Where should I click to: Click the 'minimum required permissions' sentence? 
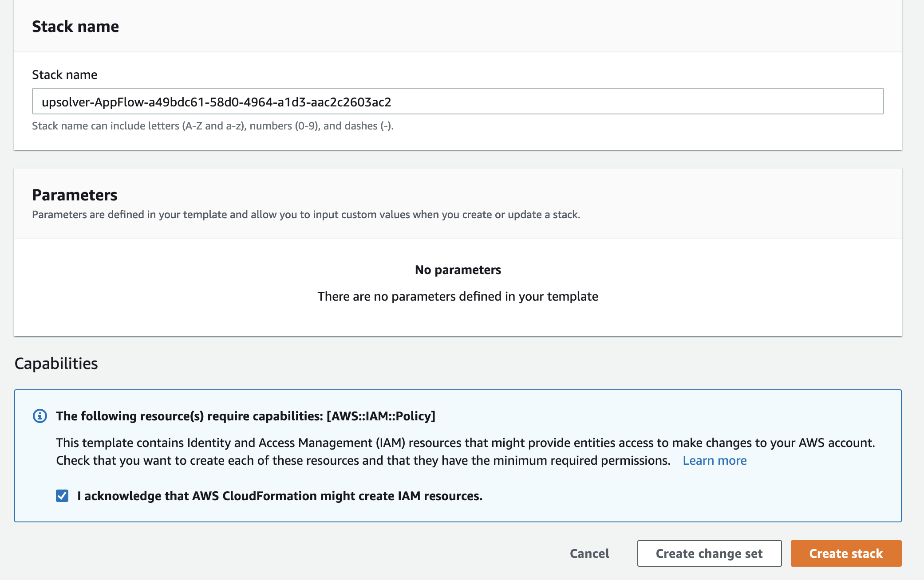tap(363, 460)
